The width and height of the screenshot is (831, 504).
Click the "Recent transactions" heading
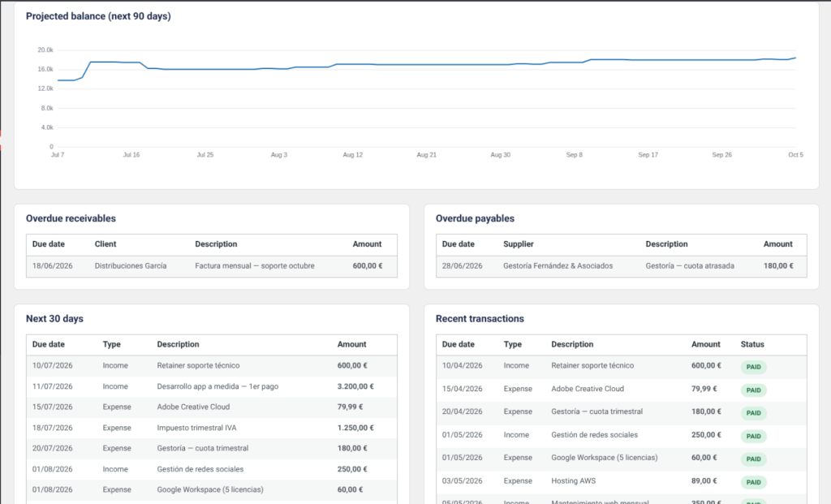pos(480,318)
